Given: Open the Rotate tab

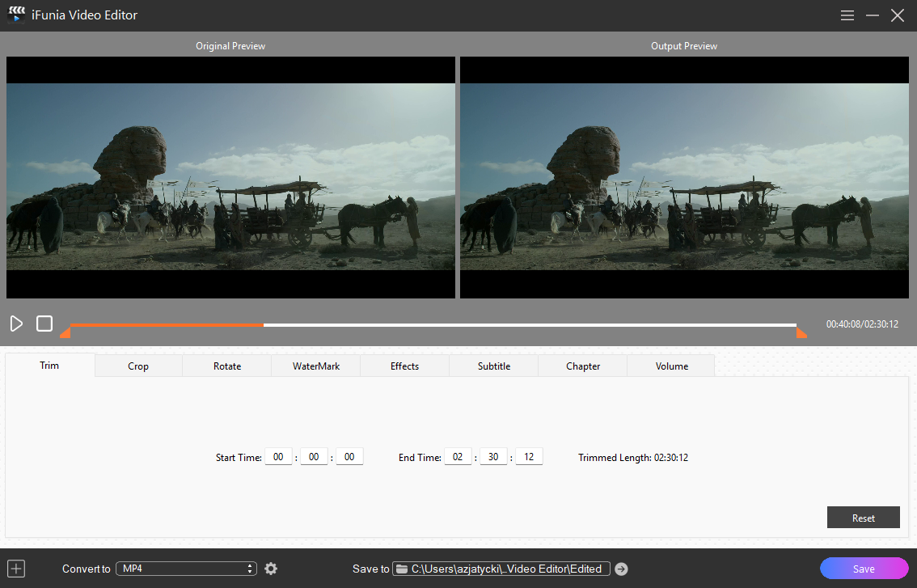Looking at the screenshot, I should pyautogui.click(x=227, y=366).
